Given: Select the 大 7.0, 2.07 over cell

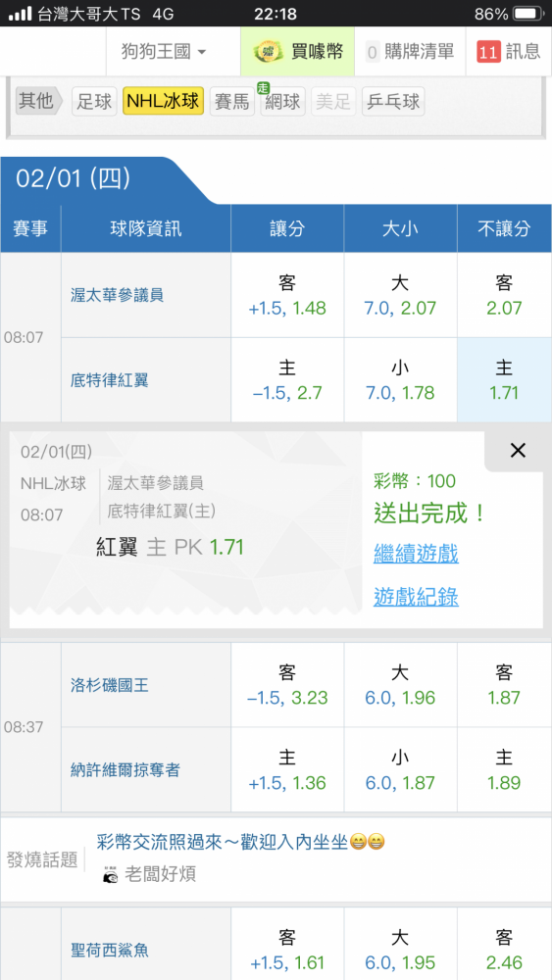Looking at the screenshot, I should (400, 295).
